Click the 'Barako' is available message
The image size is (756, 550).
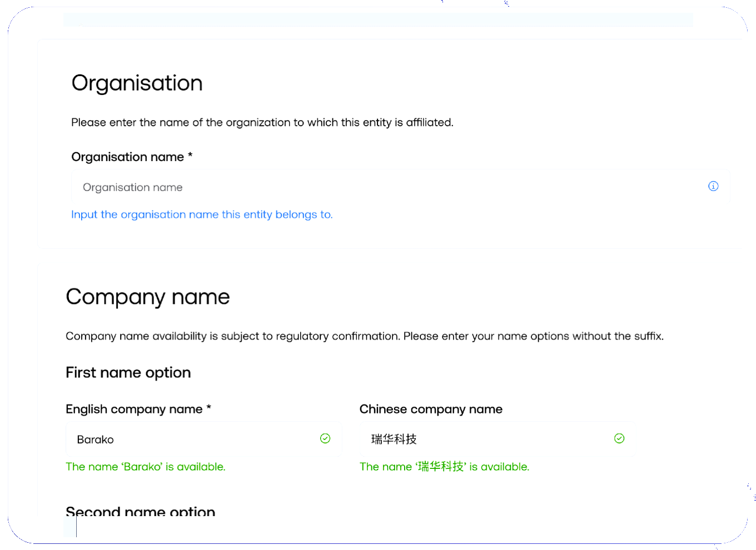146,467
